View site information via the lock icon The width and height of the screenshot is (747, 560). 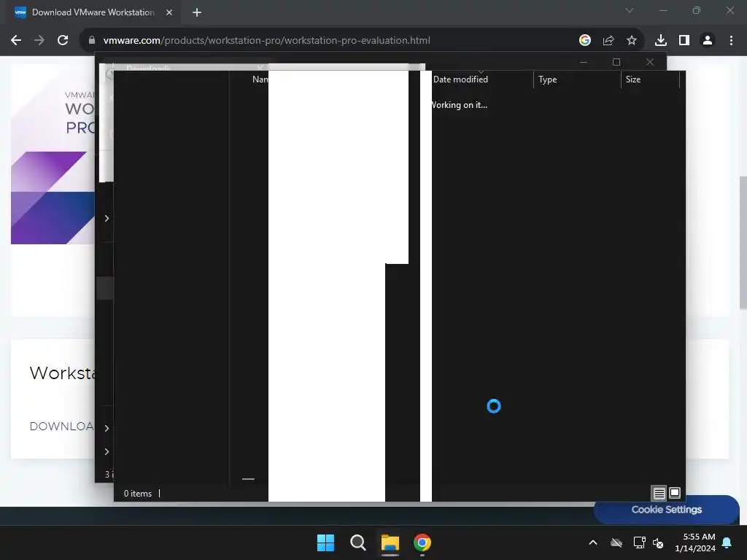(x=92, y=41)
